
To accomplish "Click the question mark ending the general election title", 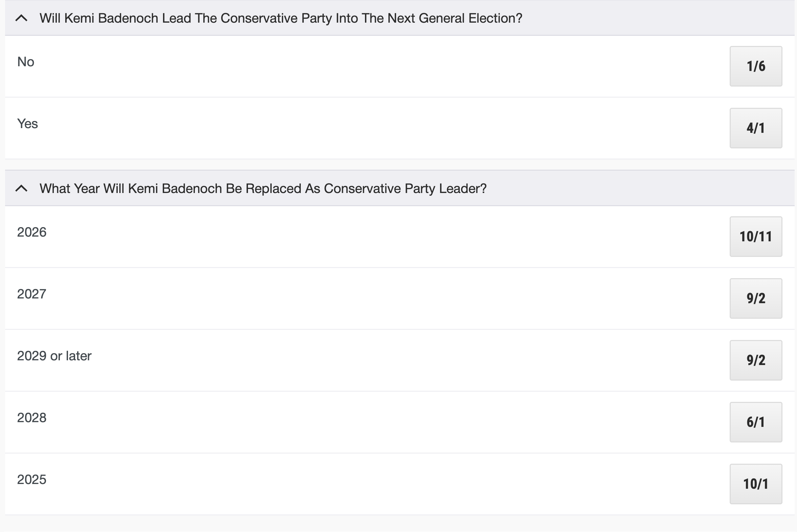I will pyautogui.click(x=519, y=18).
